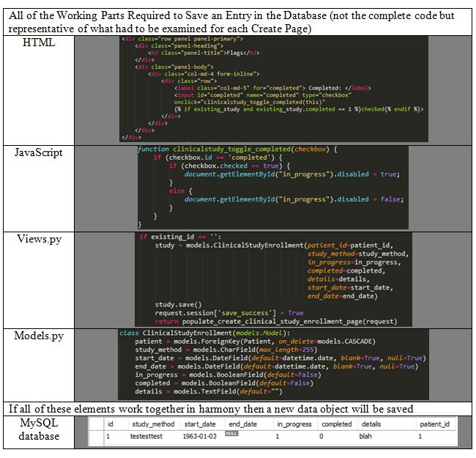476x458 pixels.
Task: Click the 'study.save()' line in Views.py
Action: [178, 305]
